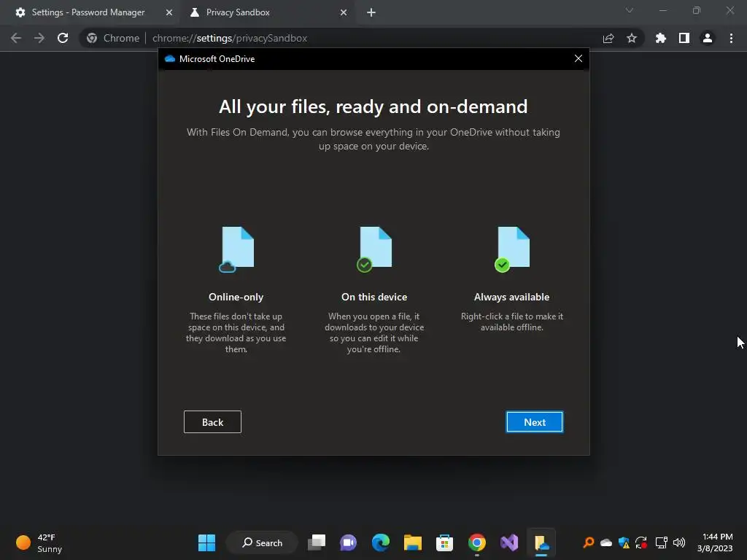Go back in Chrome

[x=16, y=38]
